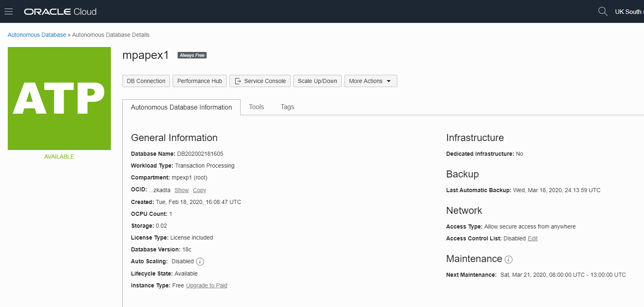
Task: Click compartment value mpexp1 (root)
Action: click(189, 177)
